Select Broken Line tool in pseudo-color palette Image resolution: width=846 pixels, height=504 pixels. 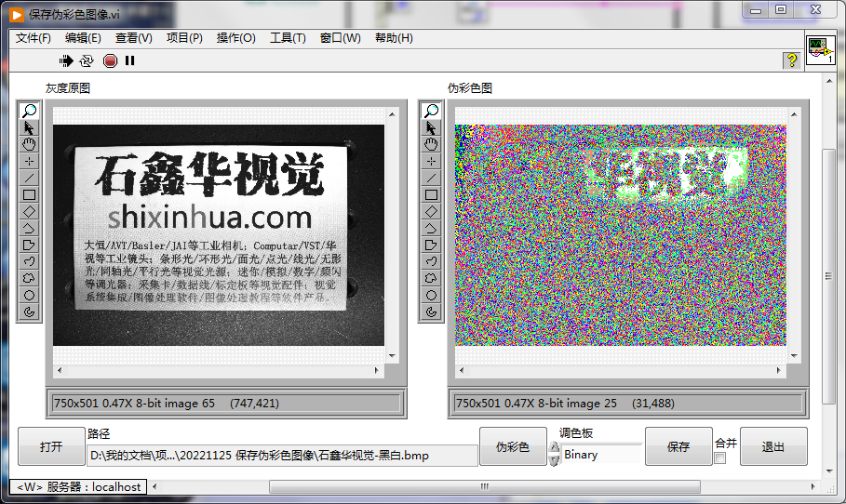431,228
